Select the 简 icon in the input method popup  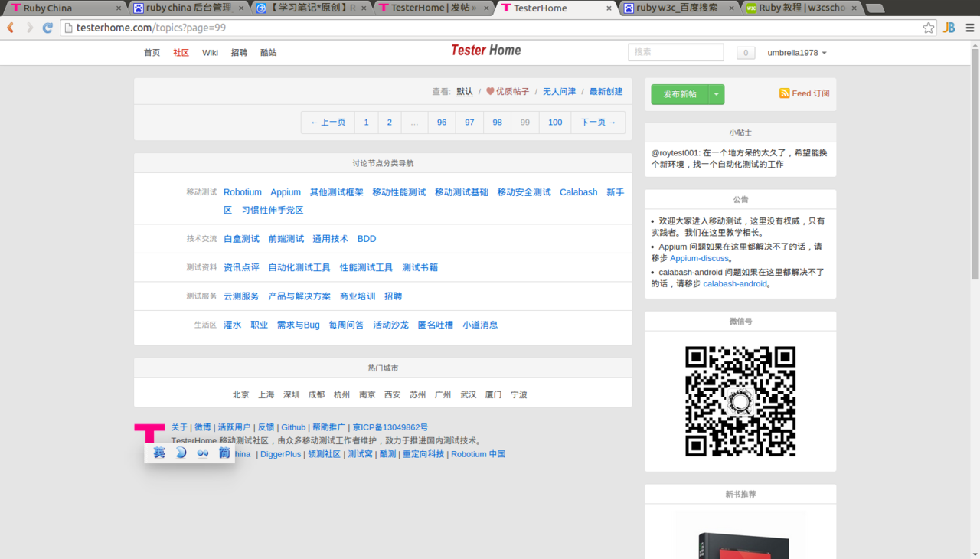(224, 453)
